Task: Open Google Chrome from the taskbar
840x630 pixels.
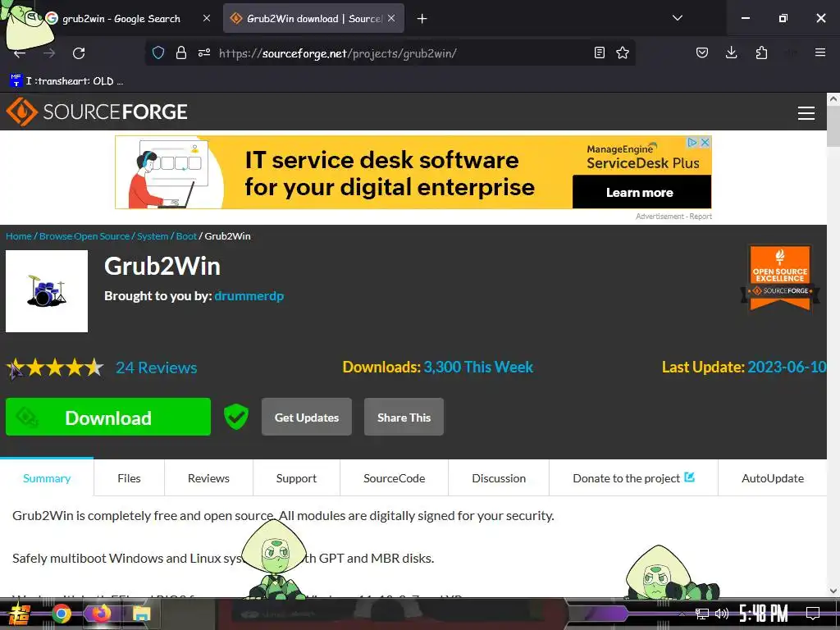Action: pyautogui.click(x=61, y=614)
